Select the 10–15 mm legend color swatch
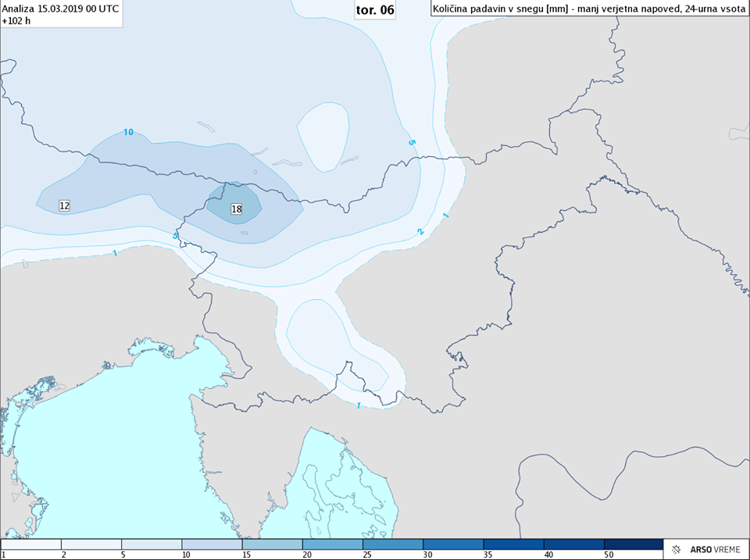This screenshot has width=750, height=560. click(x=212, y=544)
